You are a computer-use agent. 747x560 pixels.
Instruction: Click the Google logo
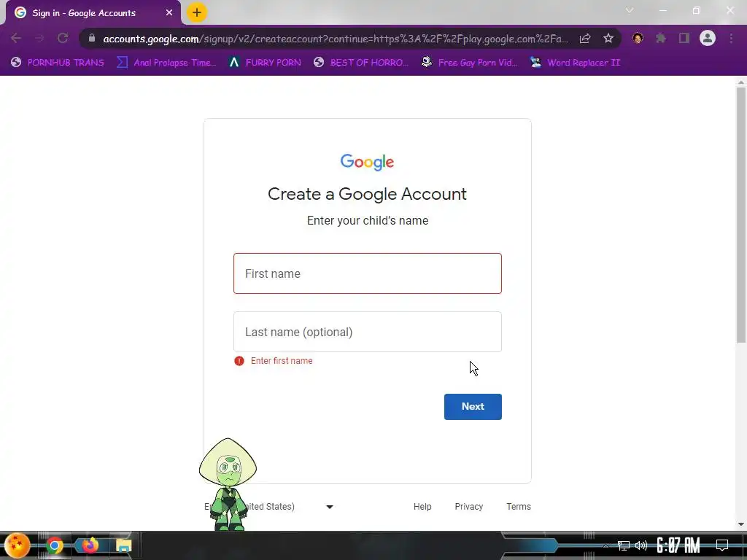[x=368, y=162]
